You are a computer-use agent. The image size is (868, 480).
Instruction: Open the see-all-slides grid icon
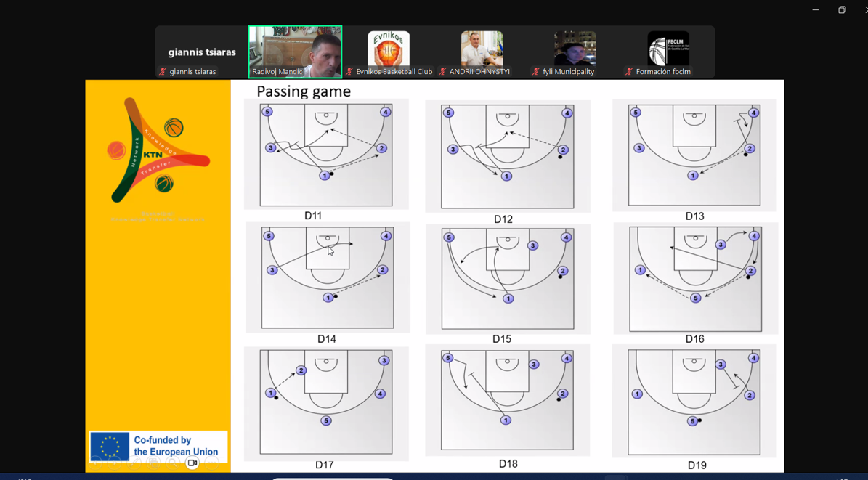153,463
